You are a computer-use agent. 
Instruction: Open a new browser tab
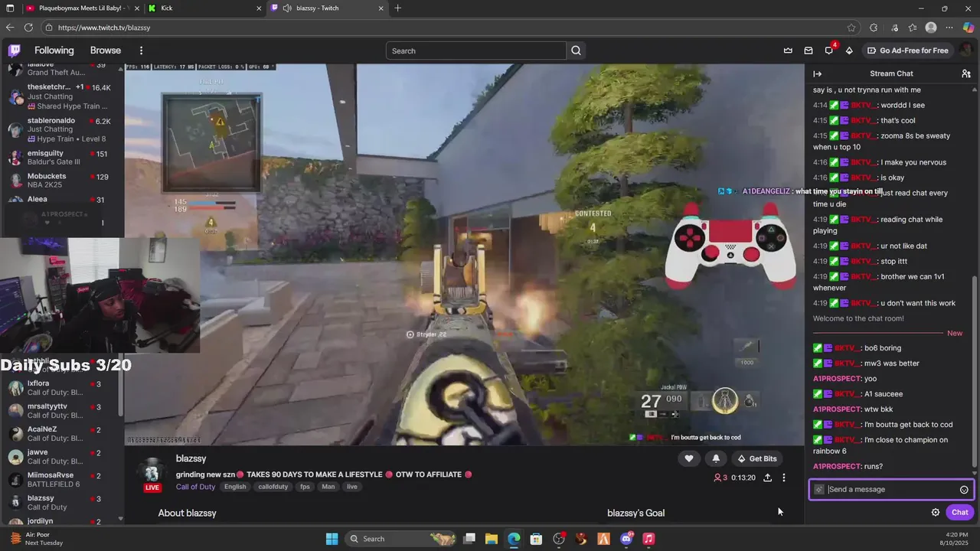click(397, 8)
